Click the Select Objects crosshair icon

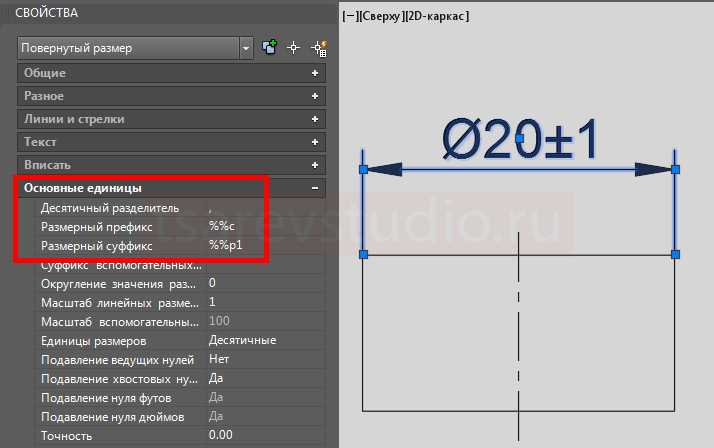293,48
